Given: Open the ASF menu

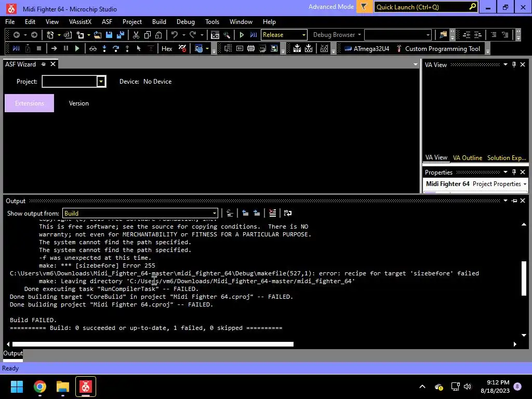Looking at the screenshot, I should tap(107, 22).
